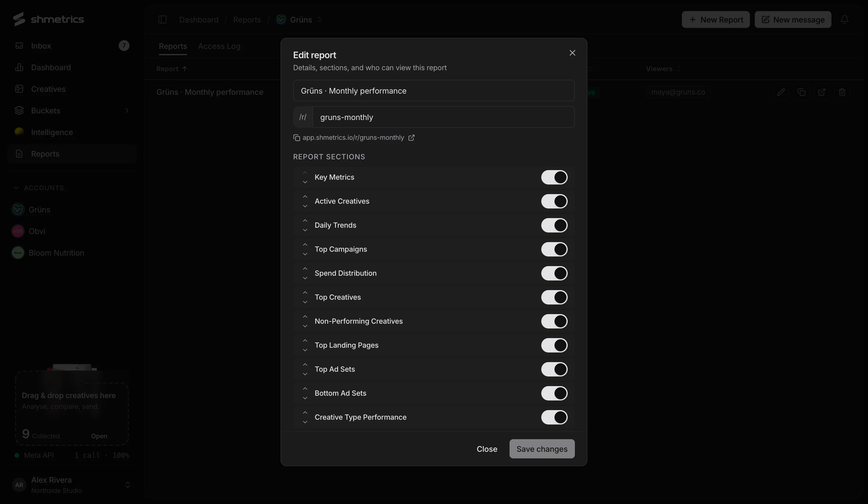Open Intelligence in the sidebar
The width and height of the screenshot is (868, 504).
pos(72,132)
